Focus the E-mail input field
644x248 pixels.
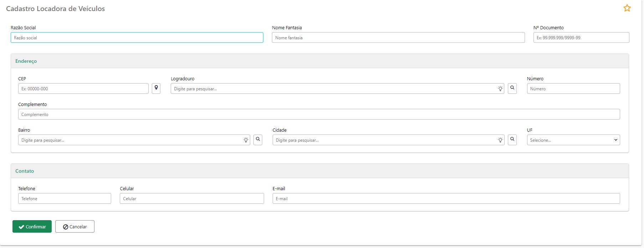point(446,198)
